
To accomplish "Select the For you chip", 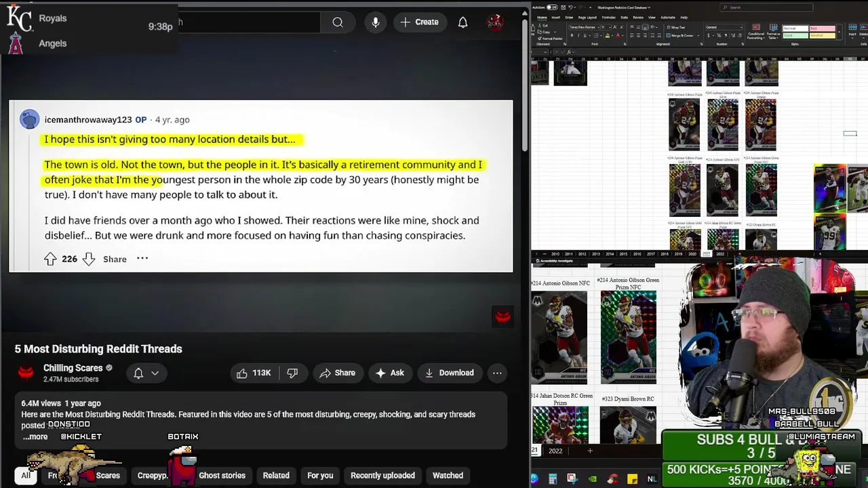I will (320, 475).
